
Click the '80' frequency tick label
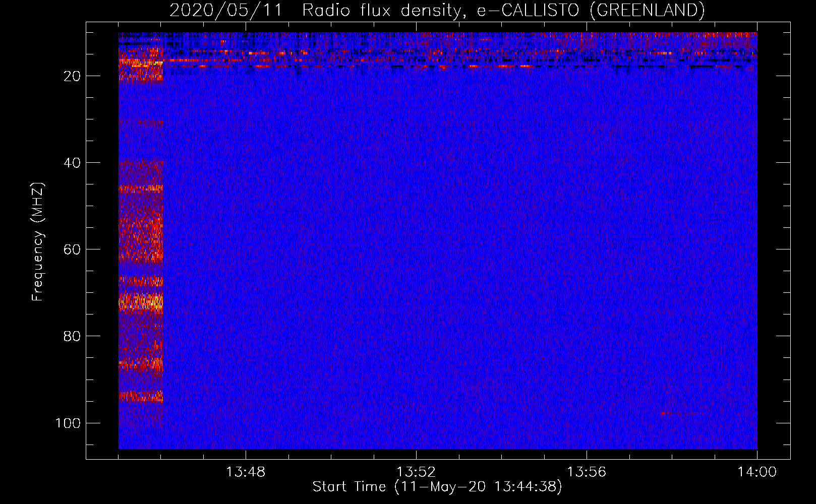72,336
